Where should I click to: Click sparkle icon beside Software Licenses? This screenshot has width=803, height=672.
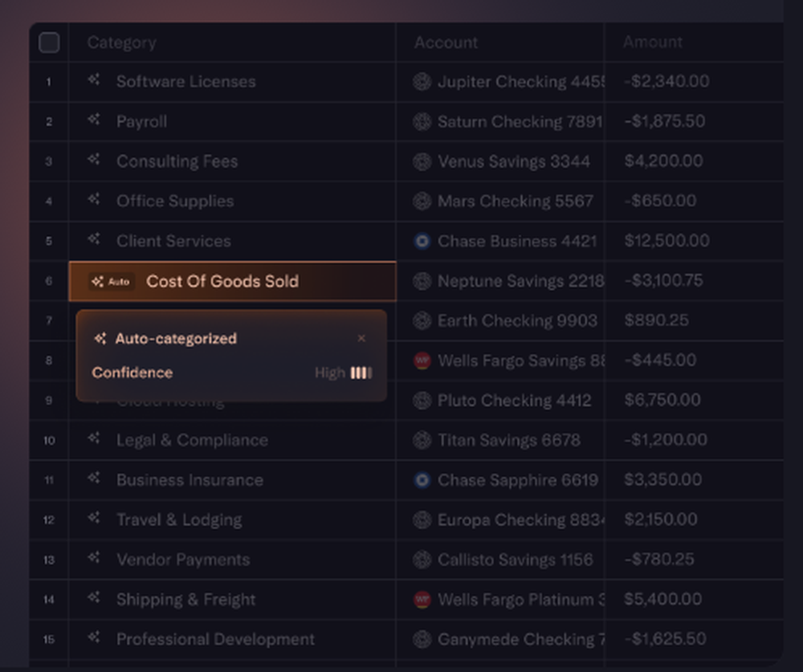pyautogui.click(x=94, y=80)
